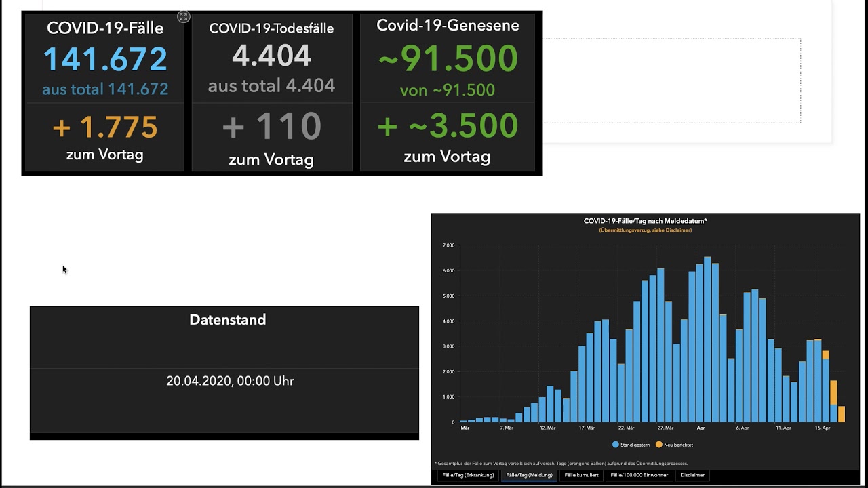Click the + 1.775 daily cases value
Viewport: 868px width, 488px height.
(x=105, y=127)
